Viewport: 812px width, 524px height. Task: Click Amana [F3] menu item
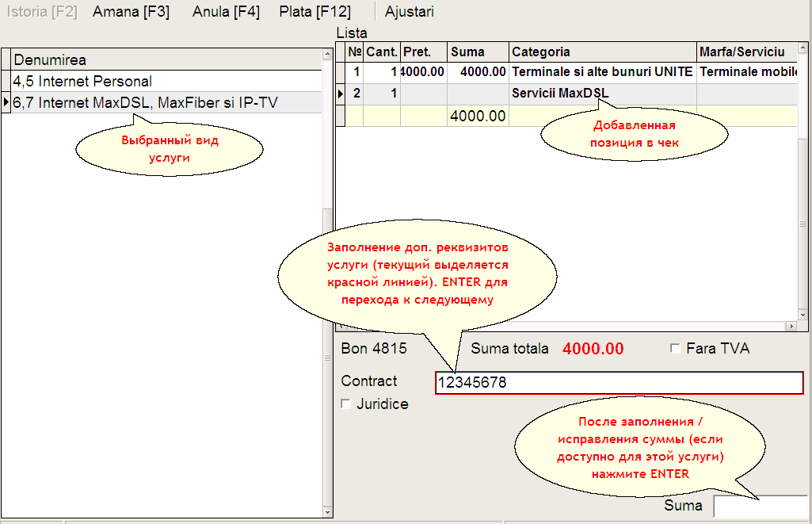[x=131, y=12]
